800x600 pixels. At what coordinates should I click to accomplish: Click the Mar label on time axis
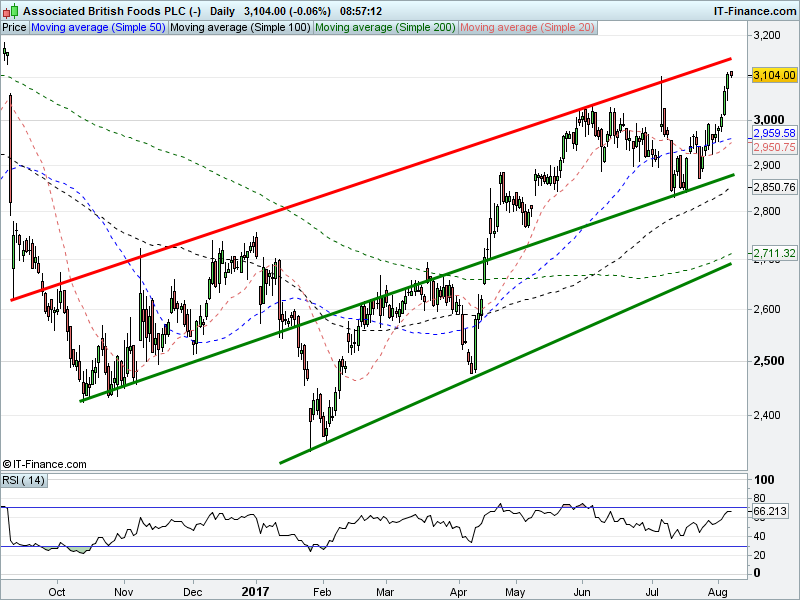tap(385, 592)
